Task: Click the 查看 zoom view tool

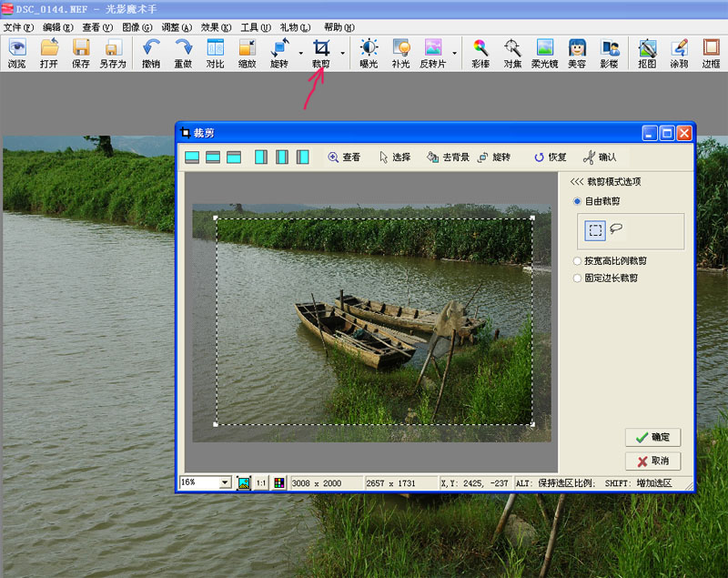Action: pos(344,157)
